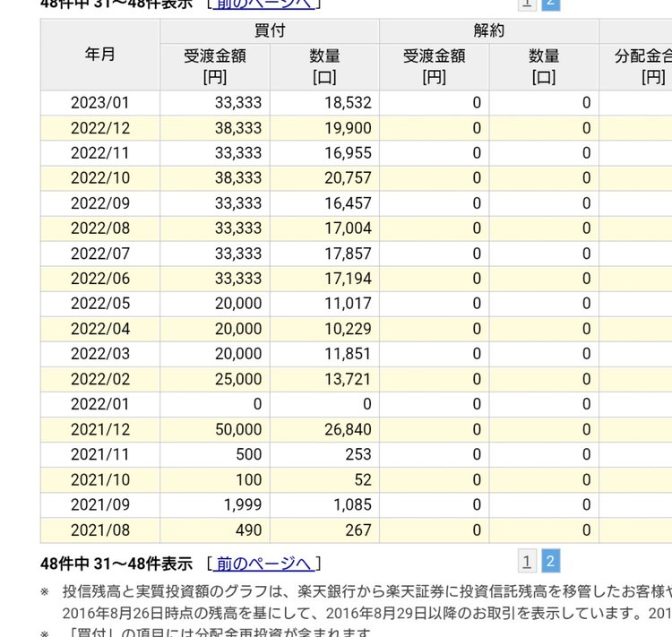Click the bottom 前のページへ link
This screenshot has width=672, height=637.
(x=263, y=564)
